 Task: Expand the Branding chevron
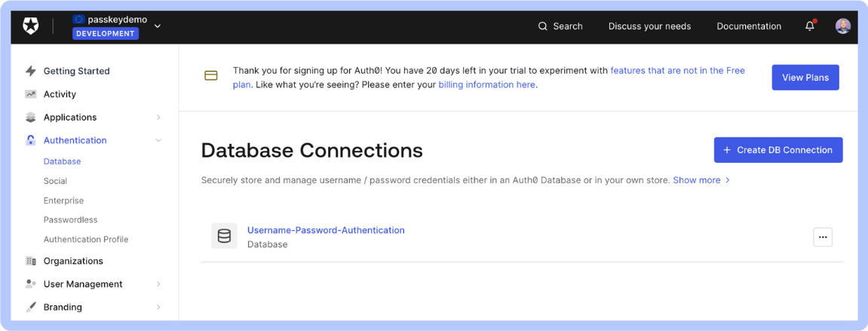point(158,307)
